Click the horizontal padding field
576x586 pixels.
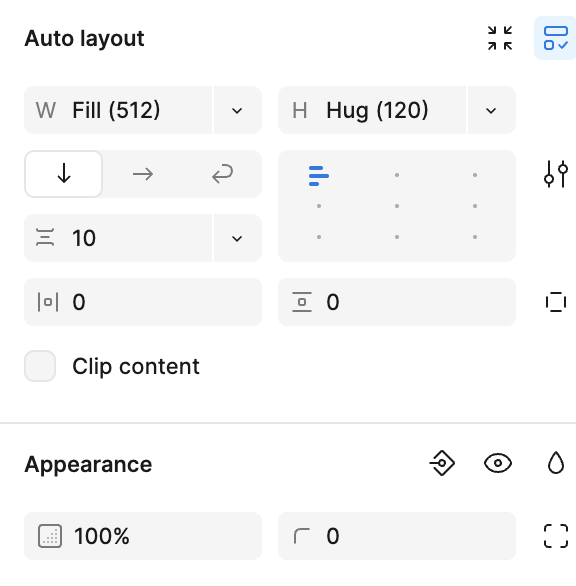[x=143, y=302]
